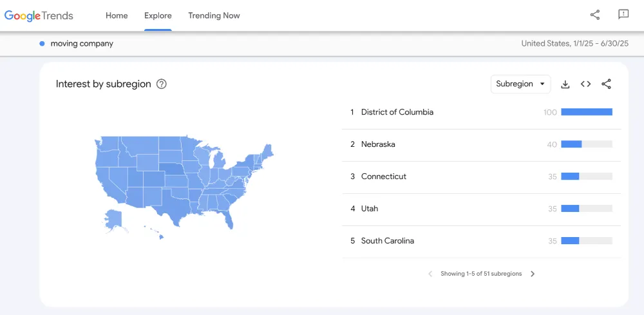Open the Nebraska subregion row
644x315 pixels.
coord(481,144)
